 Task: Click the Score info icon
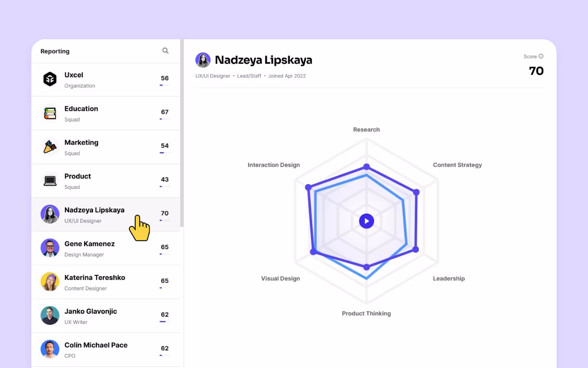click(541, 56)
